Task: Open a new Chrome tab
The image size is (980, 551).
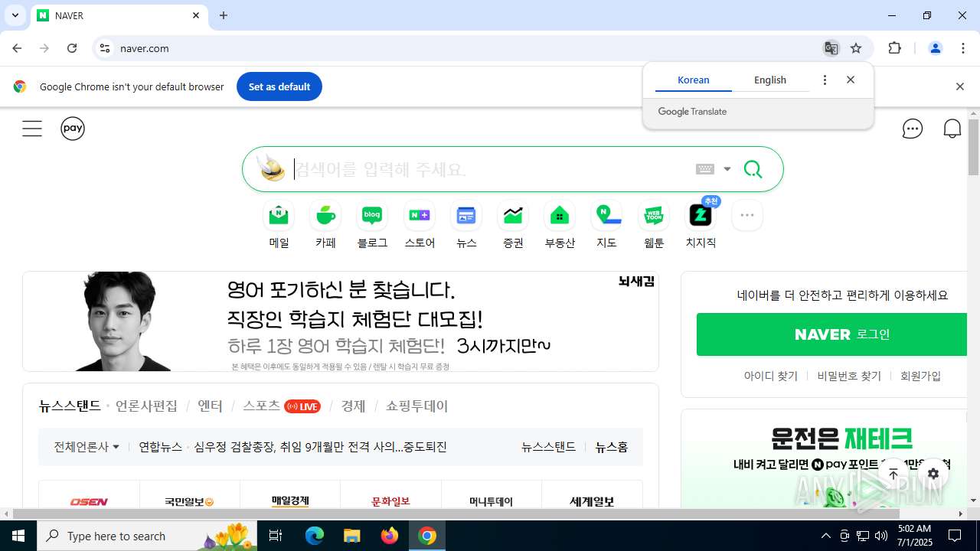Action: [x=224, y=15]
